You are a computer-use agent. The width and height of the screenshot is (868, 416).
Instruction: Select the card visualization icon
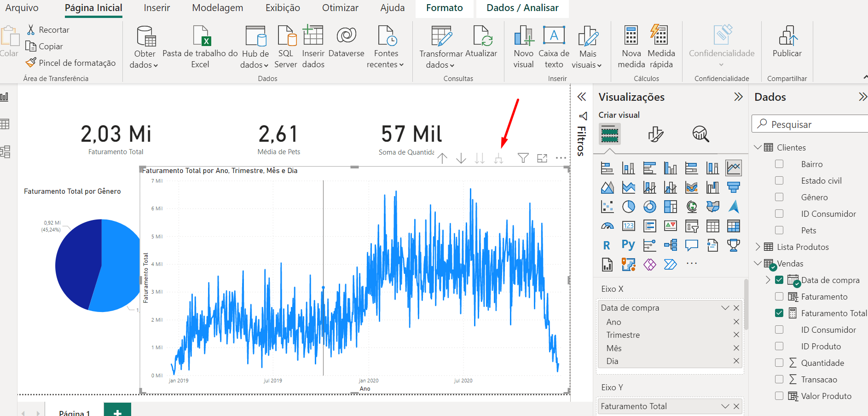[629, 226]
